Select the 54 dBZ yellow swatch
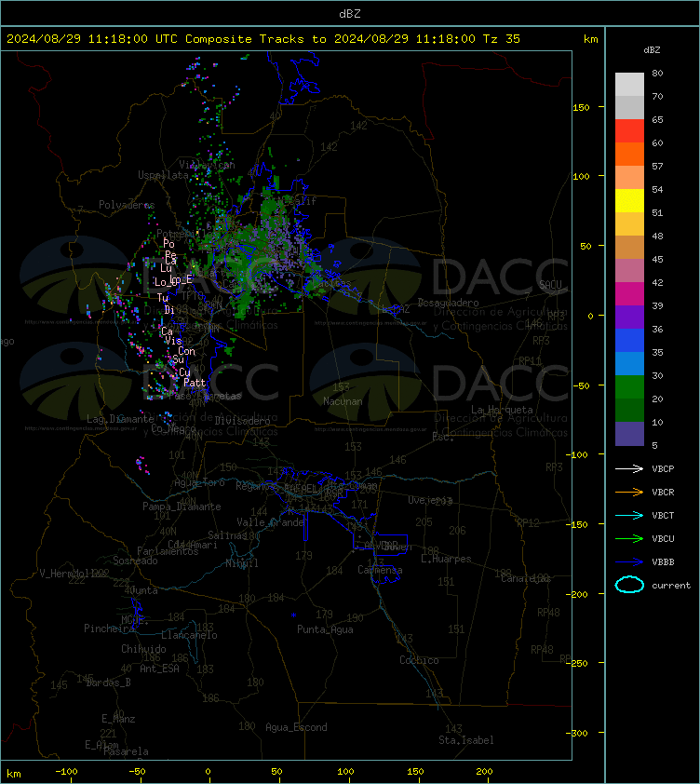This screenshot has width=700, height=784. click(x=629, y=200)
